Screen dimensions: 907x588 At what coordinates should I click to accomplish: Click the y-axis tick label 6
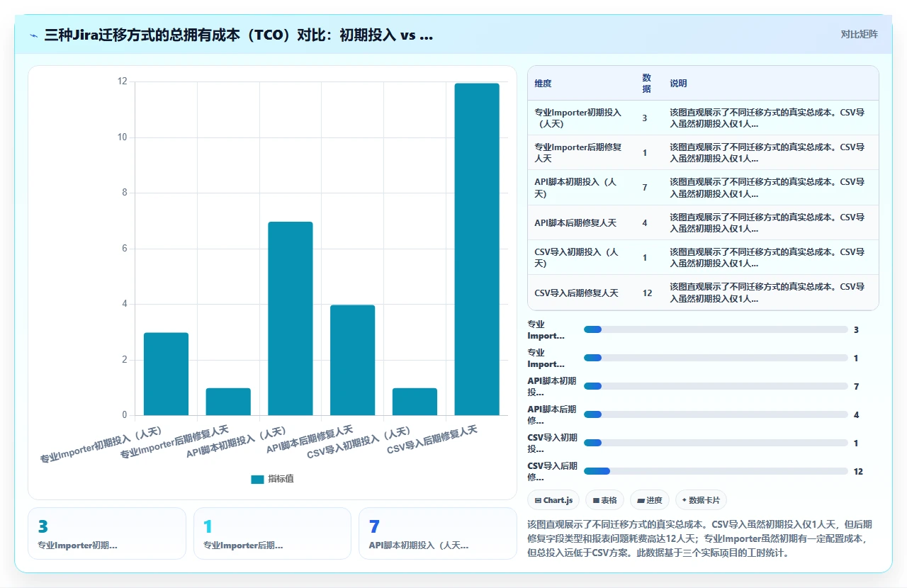coord(124,249)
